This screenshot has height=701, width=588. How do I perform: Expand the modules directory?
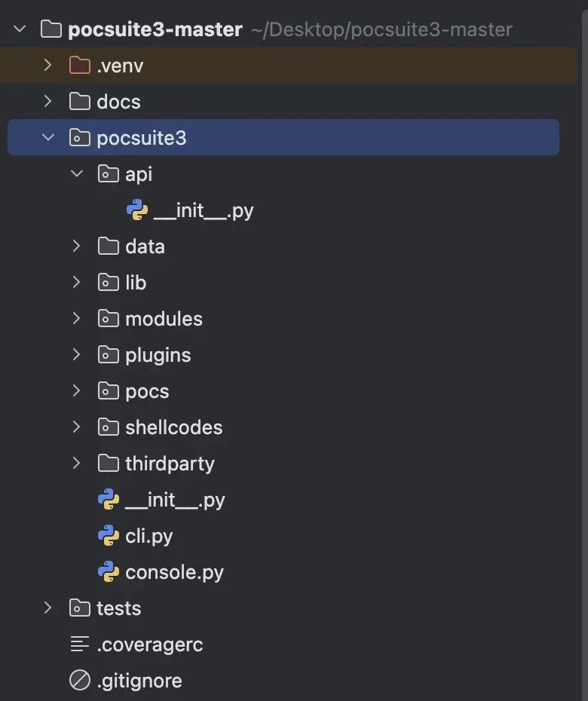click(x=76, y=319)
